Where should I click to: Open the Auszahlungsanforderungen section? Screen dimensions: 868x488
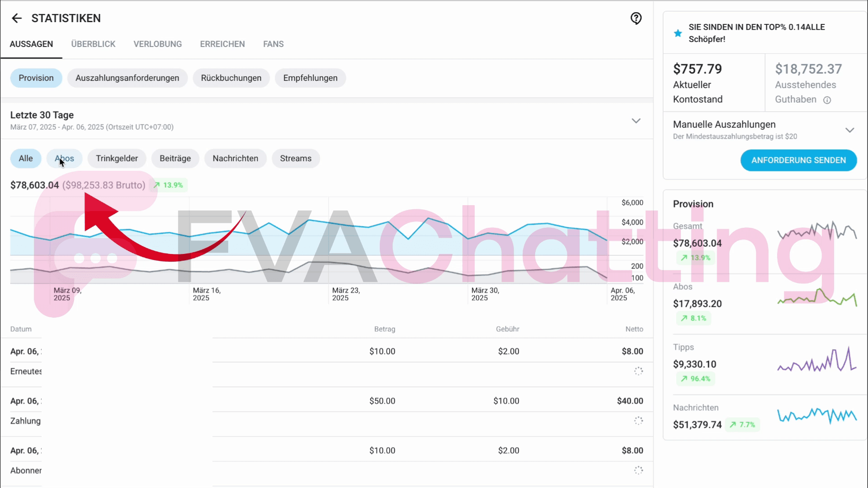click(127, 78)
